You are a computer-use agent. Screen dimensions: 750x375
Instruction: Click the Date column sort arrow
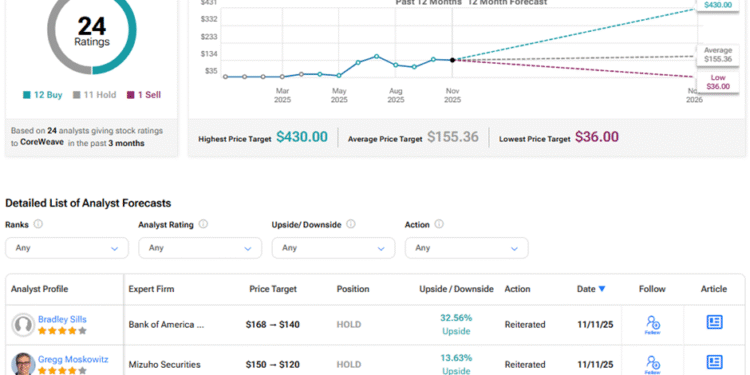[602, 289]
